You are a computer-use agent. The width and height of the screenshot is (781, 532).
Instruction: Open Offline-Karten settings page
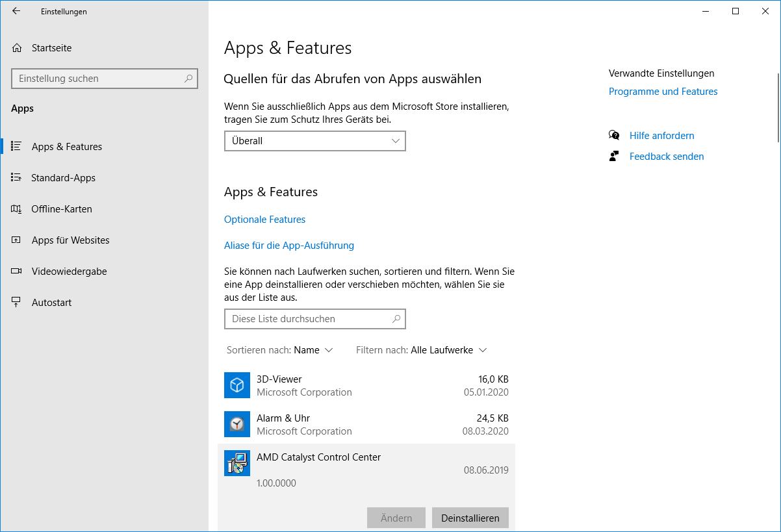(x=104, y=209)
